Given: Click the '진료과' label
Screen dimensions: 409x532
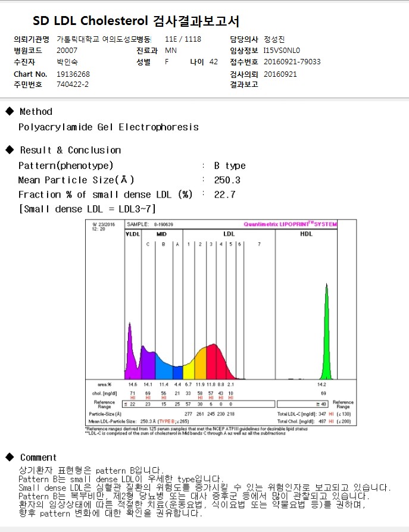Looking at the screenshot, I should [x=147, y=51].
